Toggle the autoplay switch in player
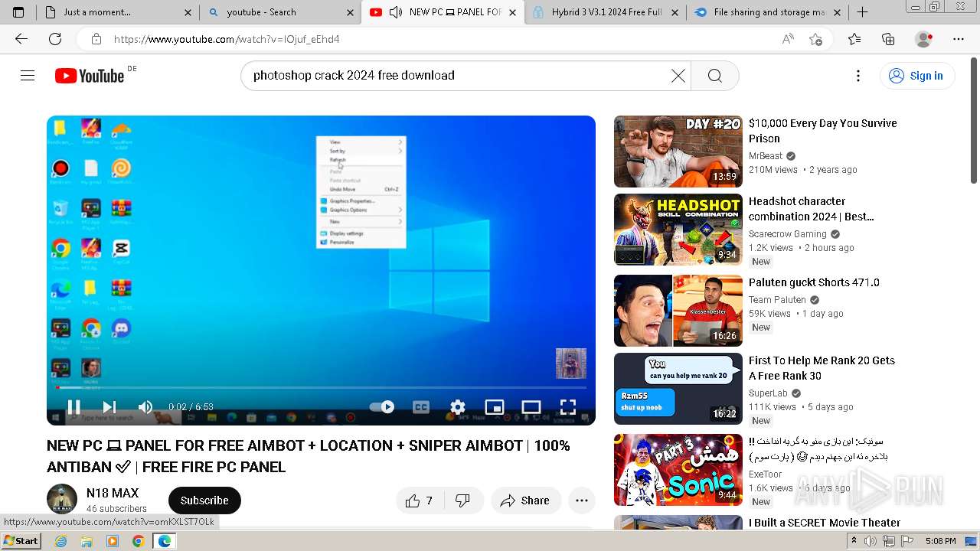This screenshot has height=551, width=980. click(x=382, y=406)
